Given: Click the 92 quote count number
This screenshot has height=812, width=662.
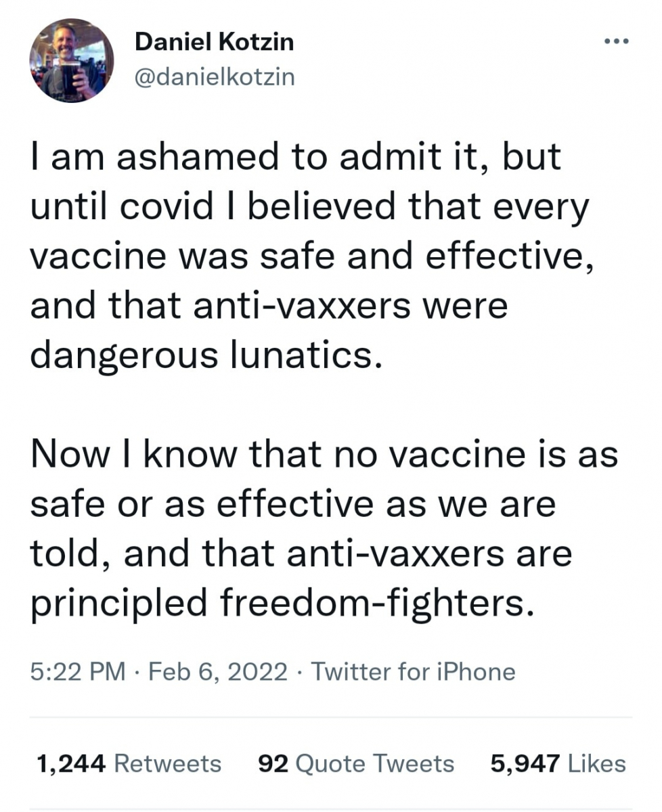Looking at the screenshot, I should (274, 763).
